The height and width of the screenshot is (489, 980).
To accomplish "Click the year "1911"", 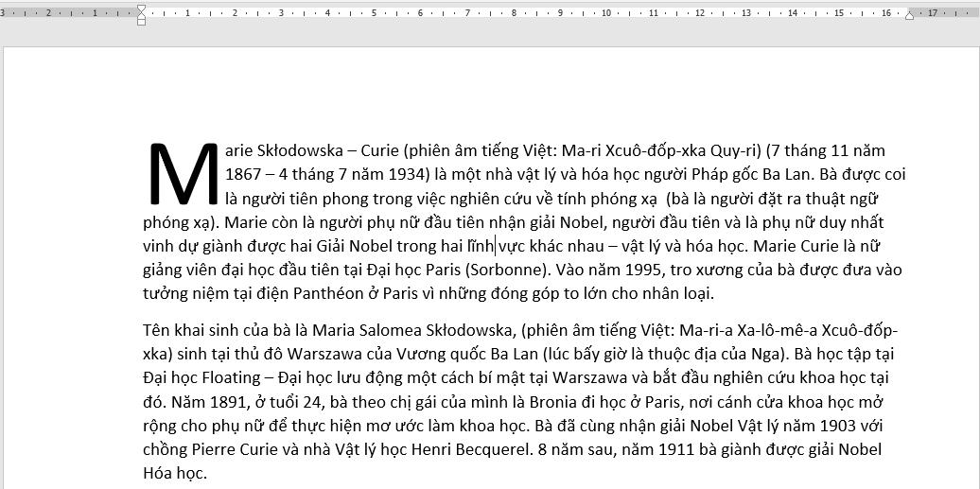I will [677, 450].
